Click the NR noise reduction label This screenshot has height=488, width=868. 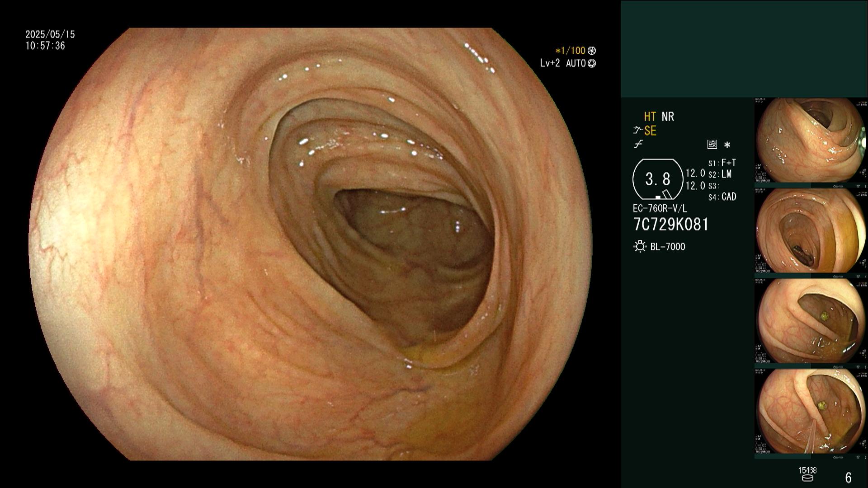668,117
